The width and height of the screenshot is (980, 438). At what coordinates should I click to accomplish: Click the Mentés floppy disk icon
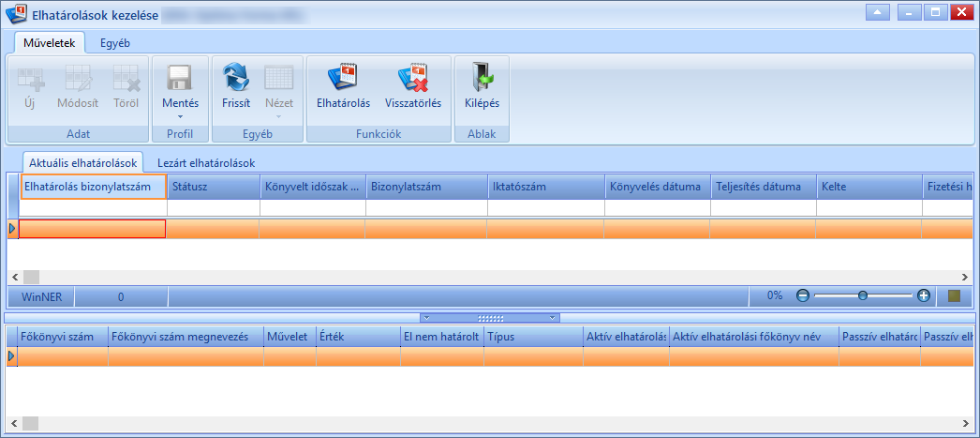[180, 78]
